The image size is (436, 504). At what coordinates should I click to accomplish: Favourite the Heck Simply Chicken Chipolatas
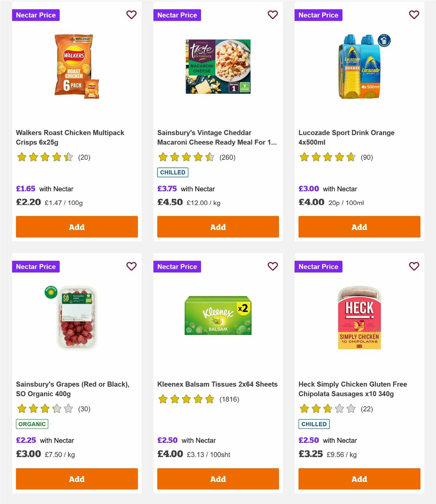(414, 266)
